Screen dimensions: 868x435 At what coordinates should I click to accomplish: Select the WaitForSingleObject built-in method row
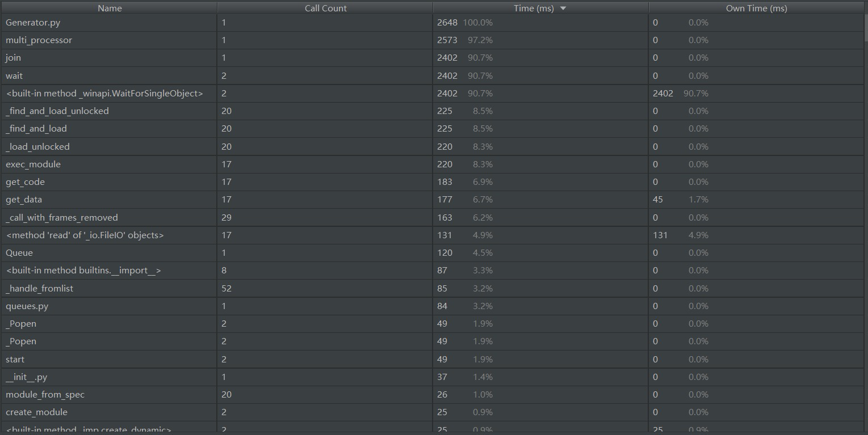click(432, 93)
